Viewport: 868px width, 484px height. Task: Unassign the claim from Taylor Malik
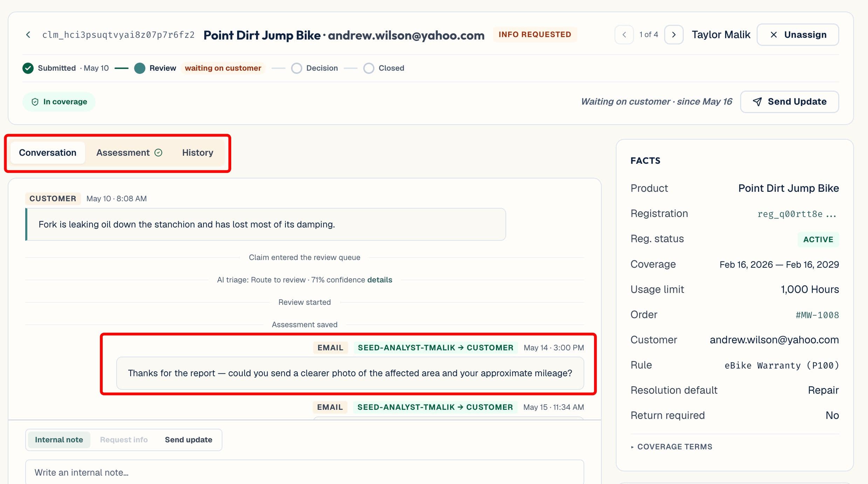pos(798,35)
